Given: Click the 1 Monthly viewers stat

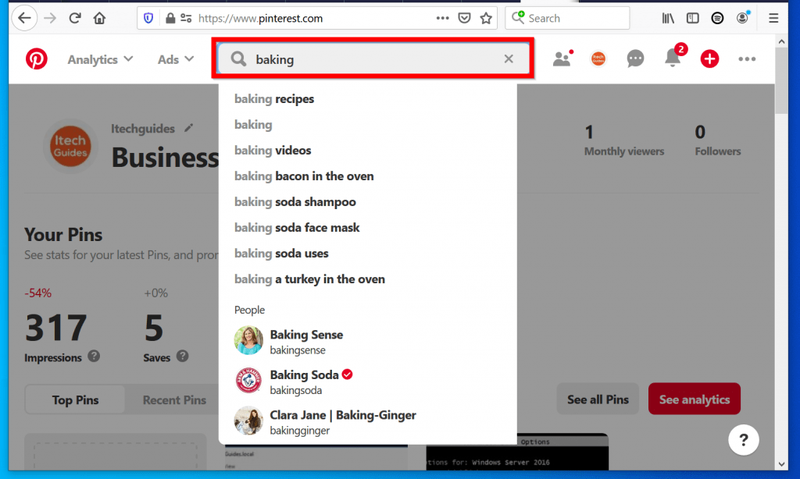Looking at the screenshot, I should tap(624, 140).
